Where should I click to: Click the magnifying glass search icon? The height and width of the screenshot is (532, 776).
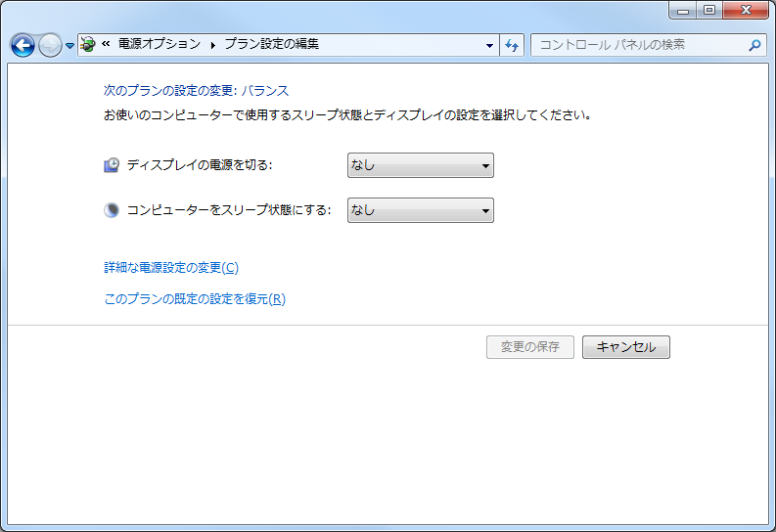coord(754,44)
